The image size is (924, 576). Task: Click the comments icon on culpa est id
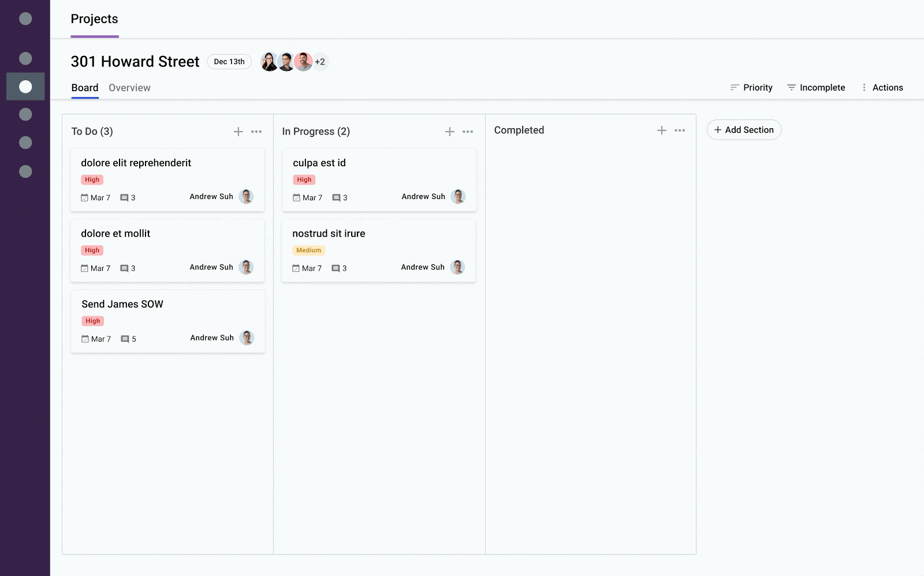tap(336, 198)
